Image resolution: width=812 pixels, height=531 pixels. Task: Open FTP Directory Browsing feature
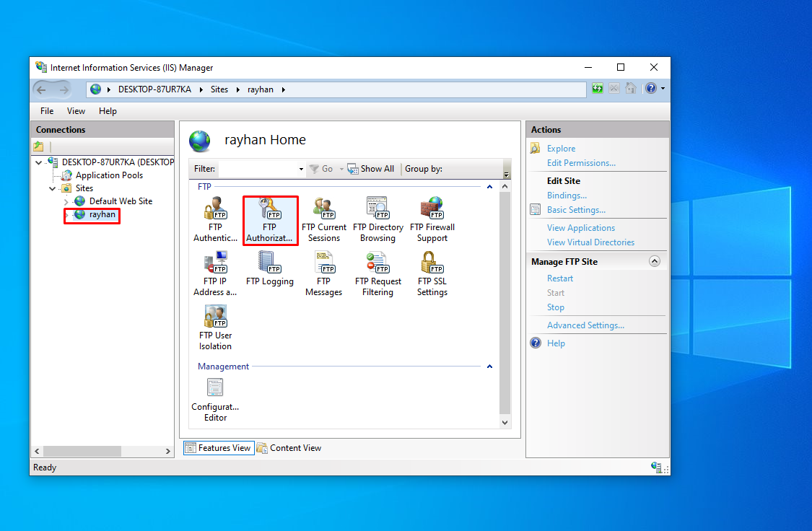[378, 220]
